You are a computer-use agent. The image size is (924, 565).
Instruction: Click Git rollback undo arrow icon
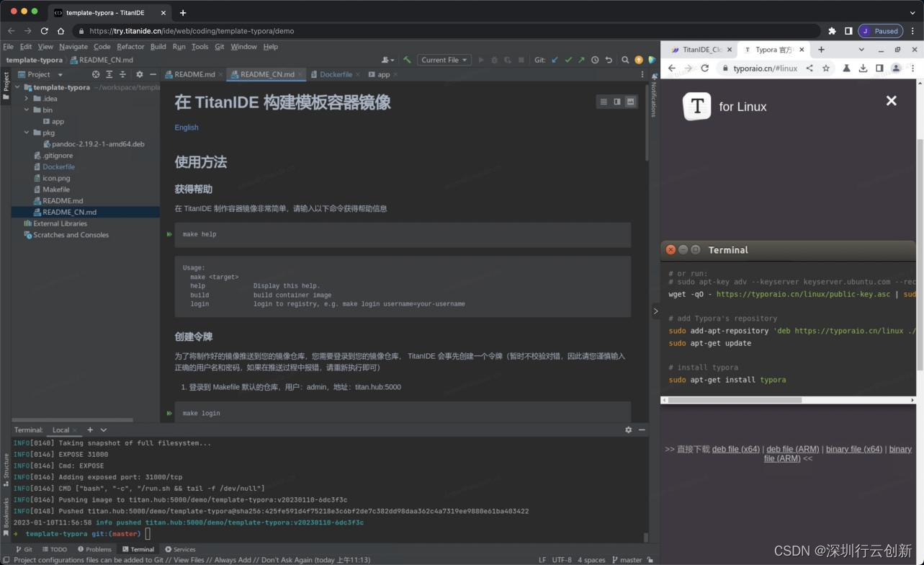tap(609, 60)
